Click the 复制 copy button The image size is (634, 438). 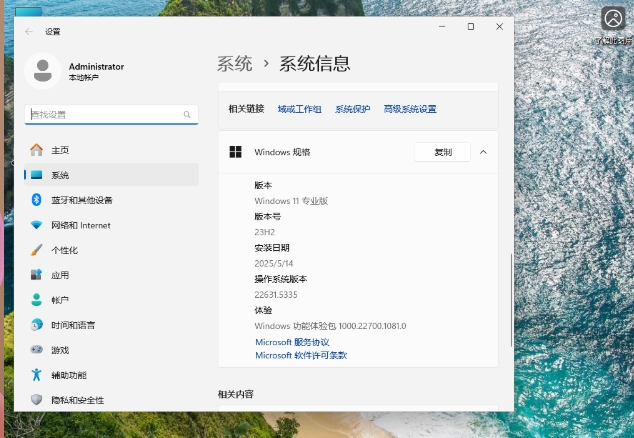pyautogui.click(x=442, y=152)
